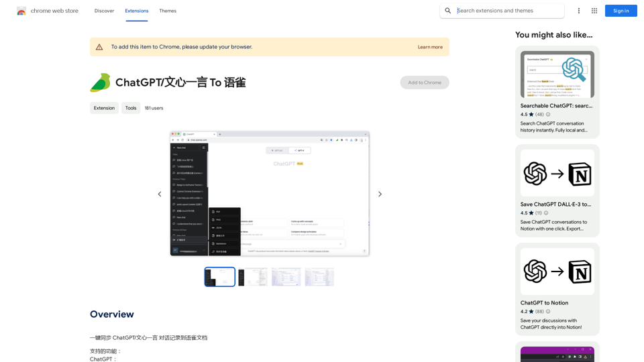This screenshot has height=362, width=644.
Task: Click the search magnifier icon
Action: tap(448, 11)
